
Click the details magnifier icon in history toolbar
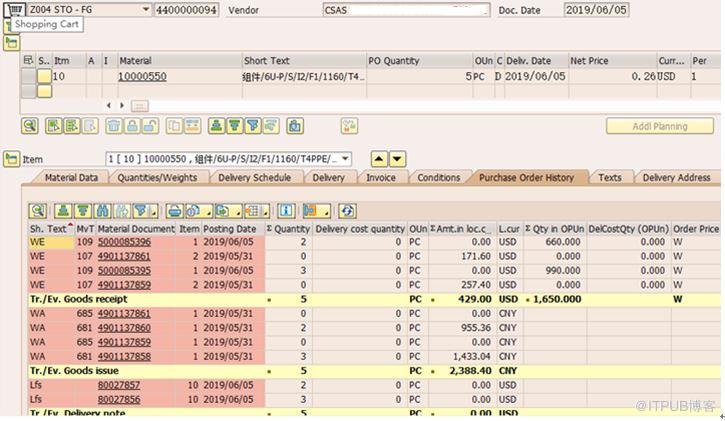click(37, 211)
